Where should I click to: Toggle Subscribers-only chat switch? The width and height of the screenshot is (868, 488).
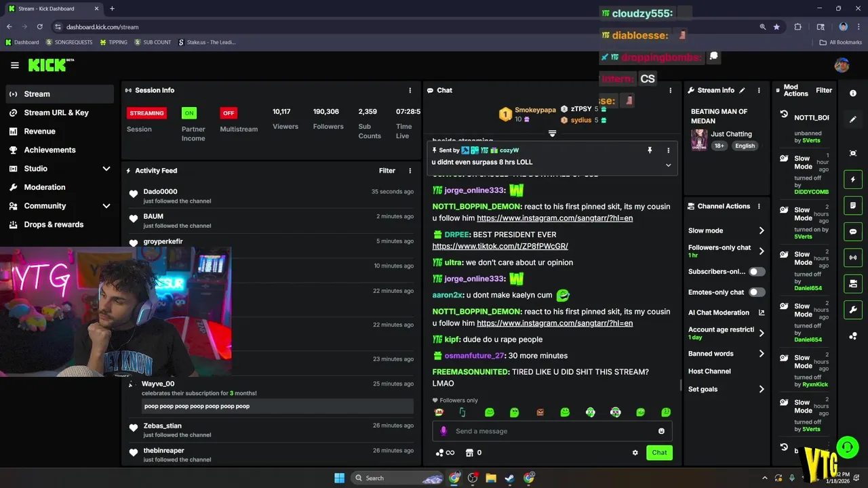click(x=757, y=272)
